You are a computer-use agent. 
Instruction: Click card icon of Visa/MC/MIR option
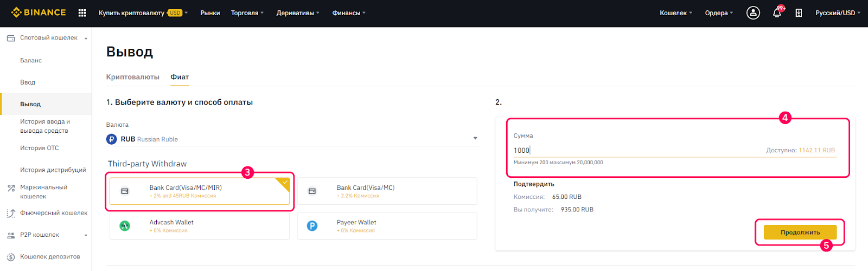tap(125, 191)
